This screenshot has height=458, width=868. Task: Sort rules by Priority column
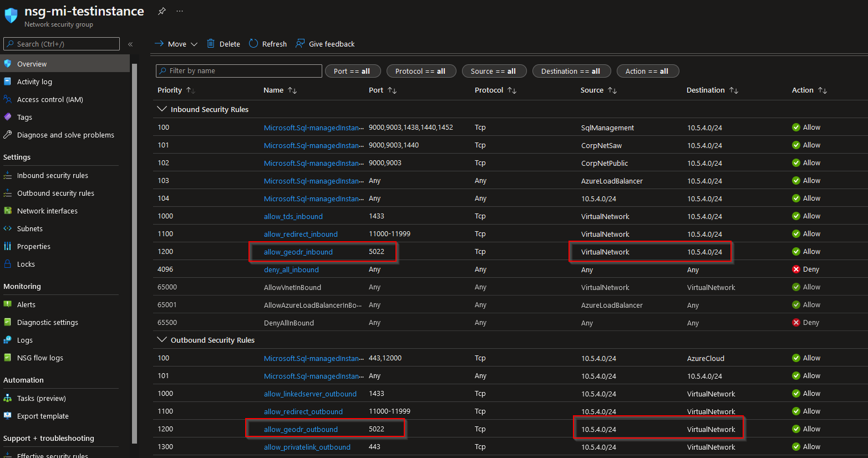176,90
